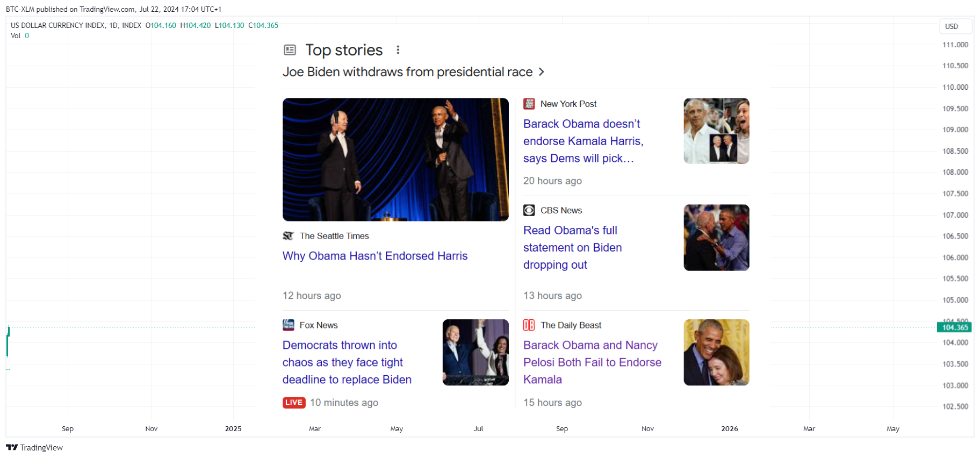The width and height of the screenshot is (980, 458).
Task: Open the Top stories three-dot menu
Action: [x=398, y=50]
